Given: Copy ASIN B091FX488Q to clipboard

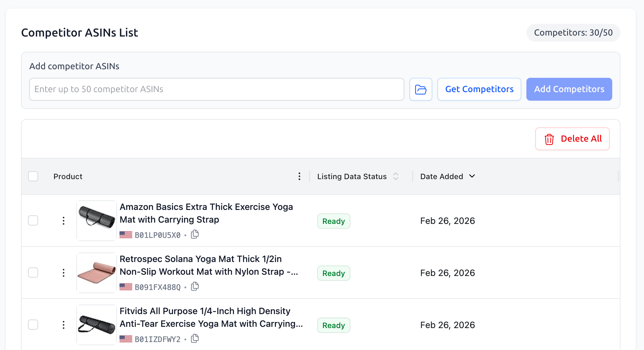Looking at the screenshot, I should [x=195, y=286].
